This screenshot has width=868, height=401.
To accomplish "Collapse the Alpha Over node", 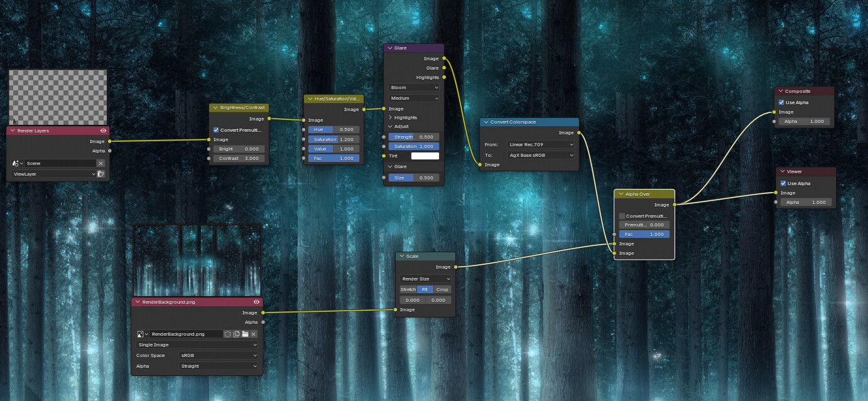I will [621, 194].
